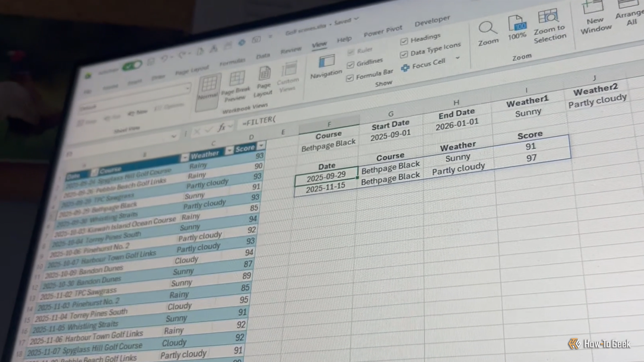The width and height of the screenshot is (644, 362).
Task: Switch to the Power Pivot tab
Action: [x=383, y=31]
